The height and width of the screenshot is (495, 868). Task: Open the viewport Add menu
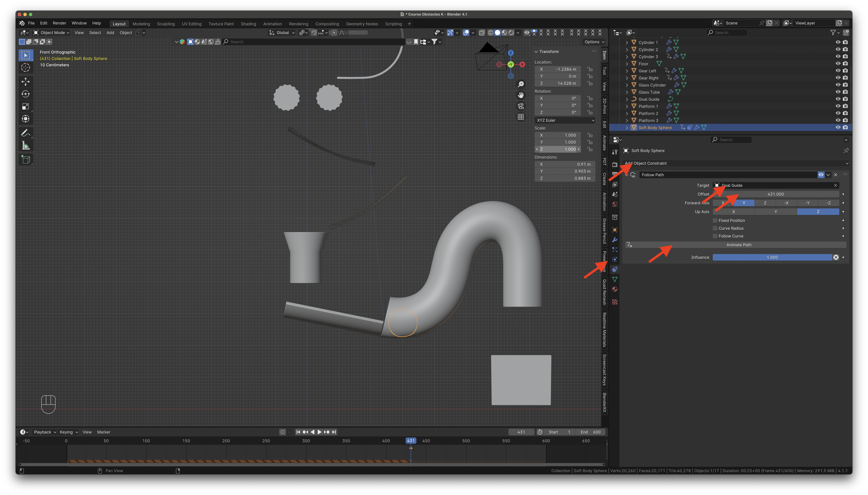coord(110,33)
